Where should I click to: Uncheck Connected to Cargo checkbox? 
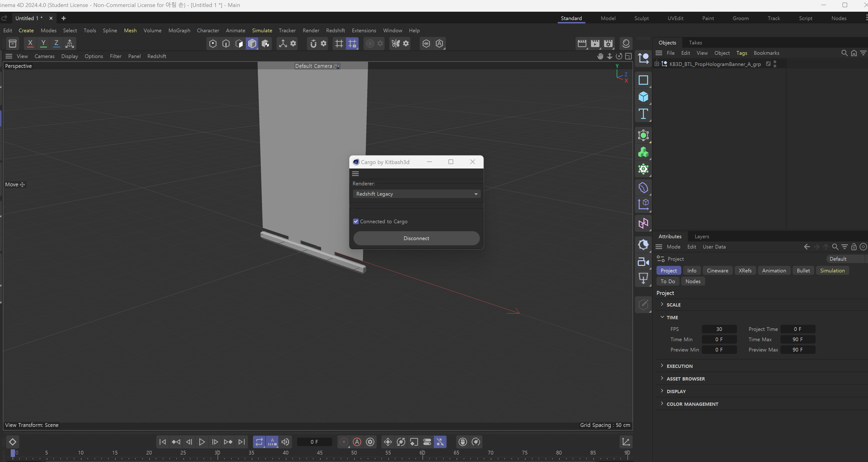[356, 221]
